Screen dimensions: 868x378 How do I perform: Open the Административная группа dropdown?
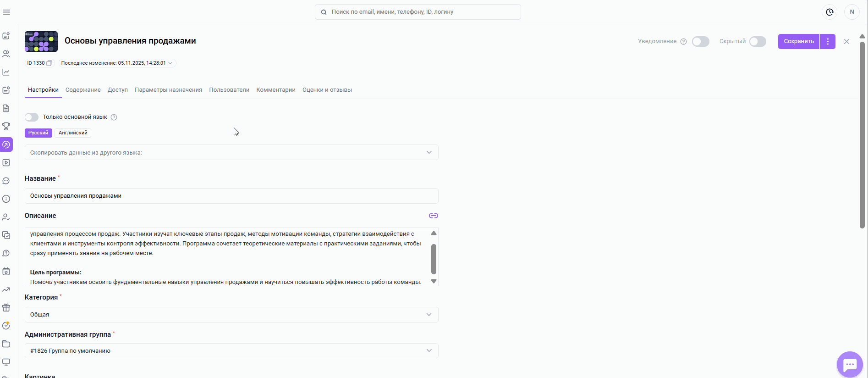[231, 351]
